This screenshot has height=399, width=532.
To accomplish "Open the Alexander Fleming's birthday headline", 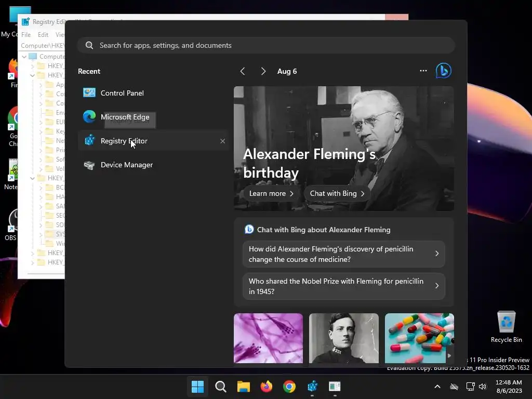I will [309, 163].
